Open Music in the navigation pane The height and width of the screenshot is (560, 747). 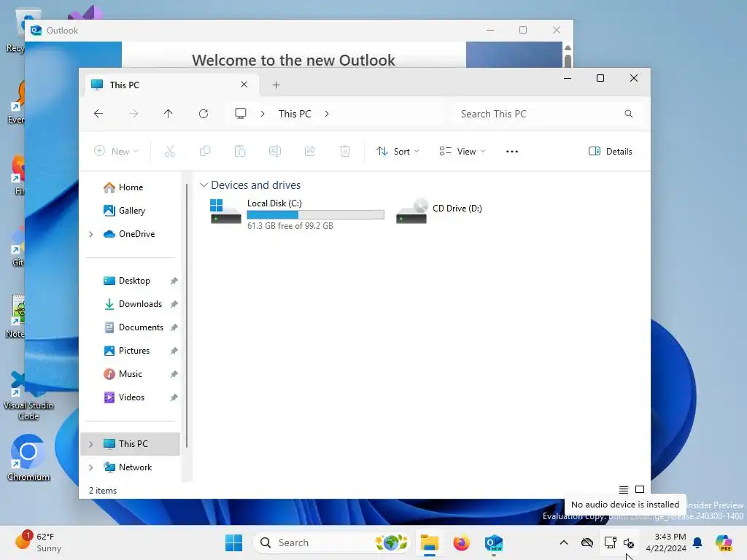coord(130,374)
